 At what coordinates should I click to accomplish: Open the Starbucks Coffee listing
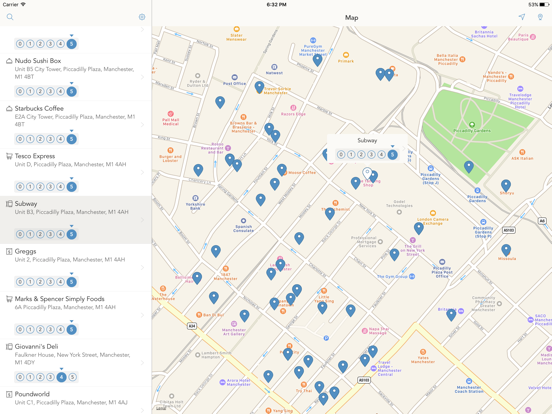[x=76, y=125]
